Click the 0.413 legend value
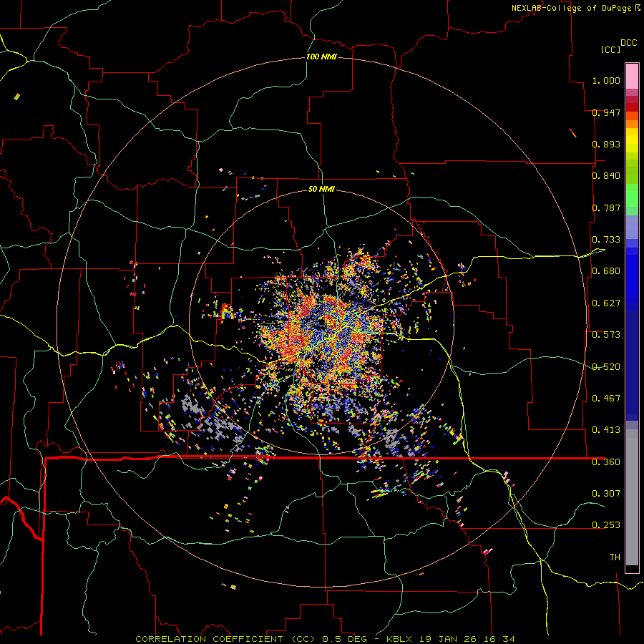 tap(606, 430)
